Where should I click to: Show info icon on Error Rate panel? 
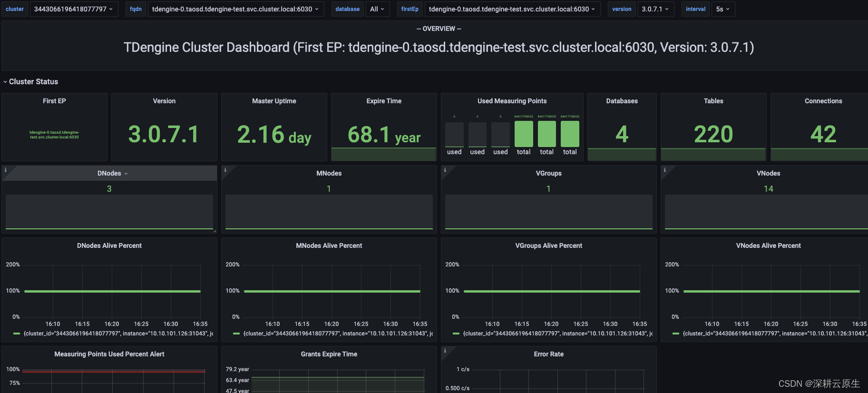pos(445,350)
